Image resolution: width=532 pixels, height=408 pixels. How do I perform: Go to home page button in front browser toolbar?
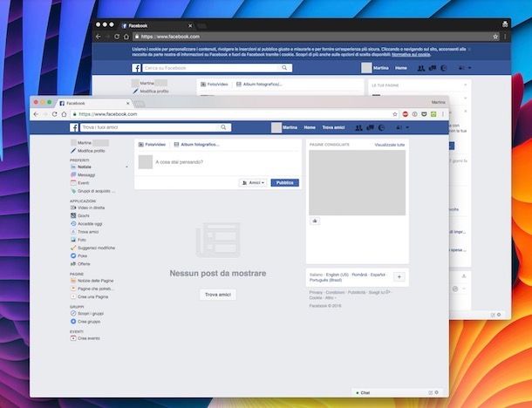coord(64,114)
